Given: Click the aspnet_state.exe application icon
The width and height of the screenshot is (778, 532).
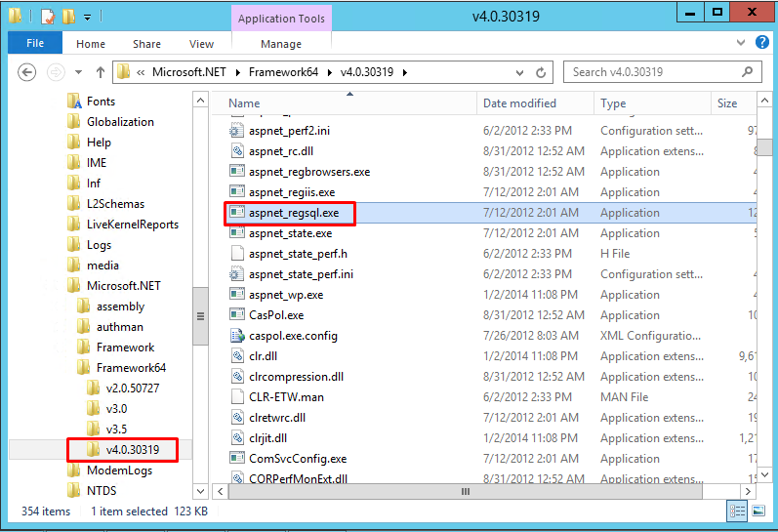Looking at the screenshot, I should 237,233.
